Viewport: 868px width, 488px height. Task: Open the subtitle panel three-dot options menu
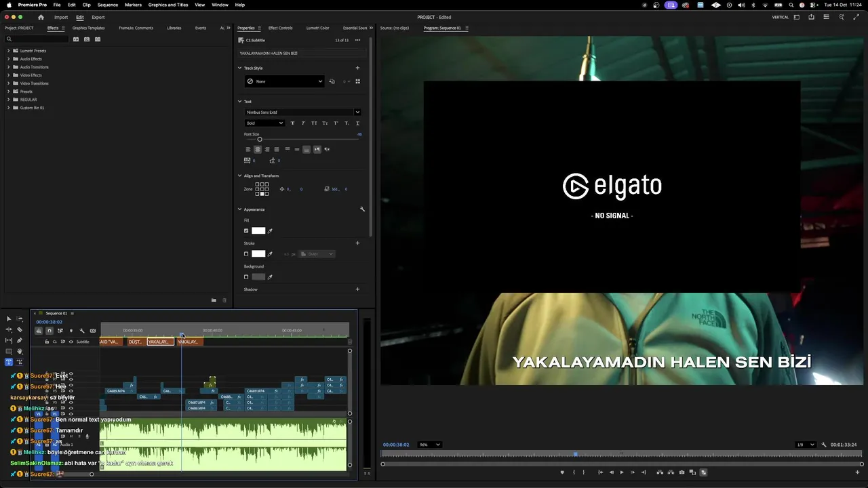(x=357, y=40)
